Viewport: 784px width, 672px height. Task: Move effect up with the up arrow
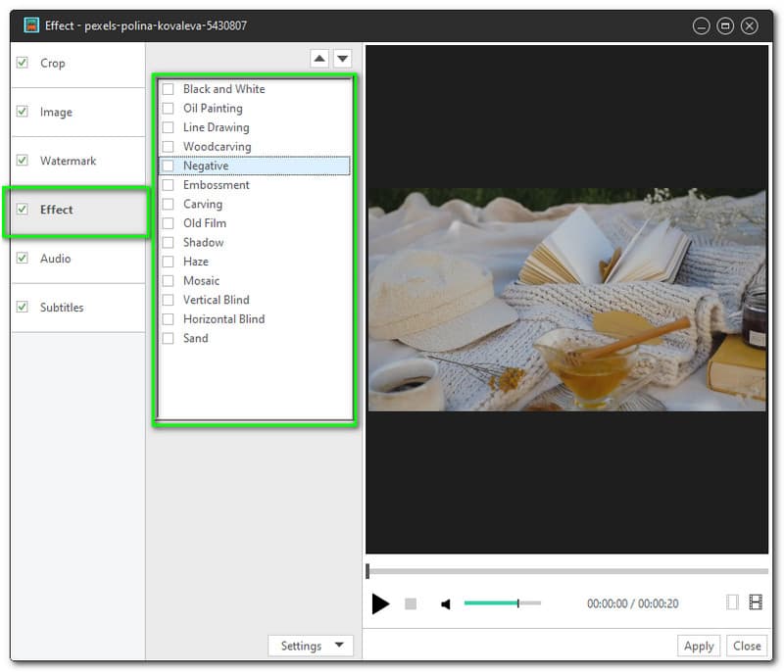[319, 59]
